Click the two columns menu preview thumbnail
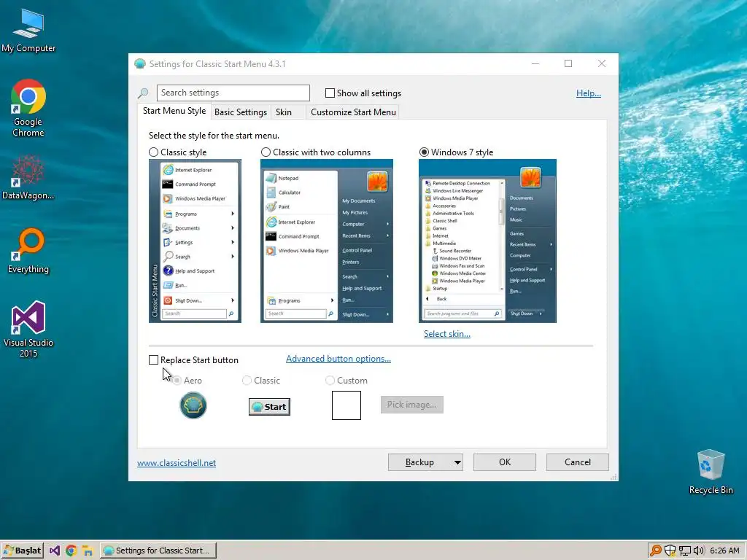Viewport: 747px width, 560px height. (x=327, y=241)
